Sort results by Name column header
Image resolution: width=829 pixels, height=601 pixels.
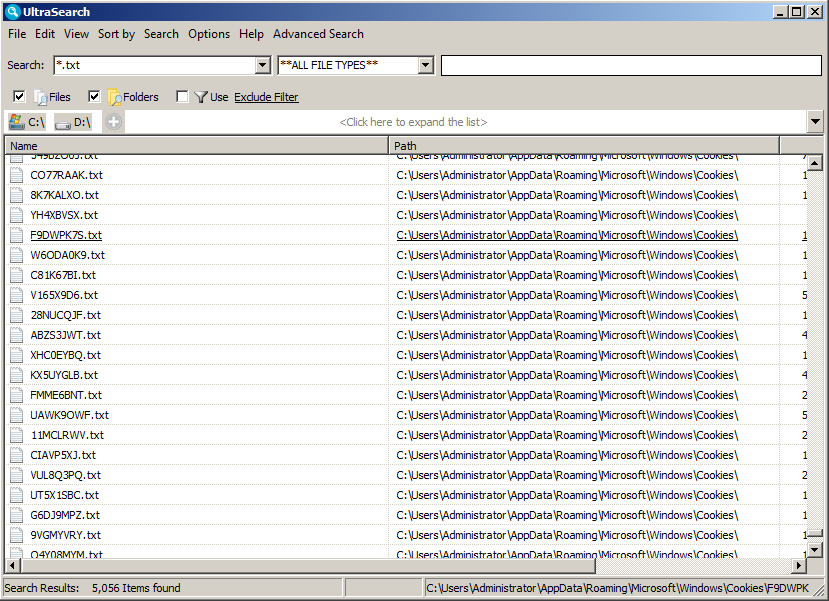[x=197, y=145]
